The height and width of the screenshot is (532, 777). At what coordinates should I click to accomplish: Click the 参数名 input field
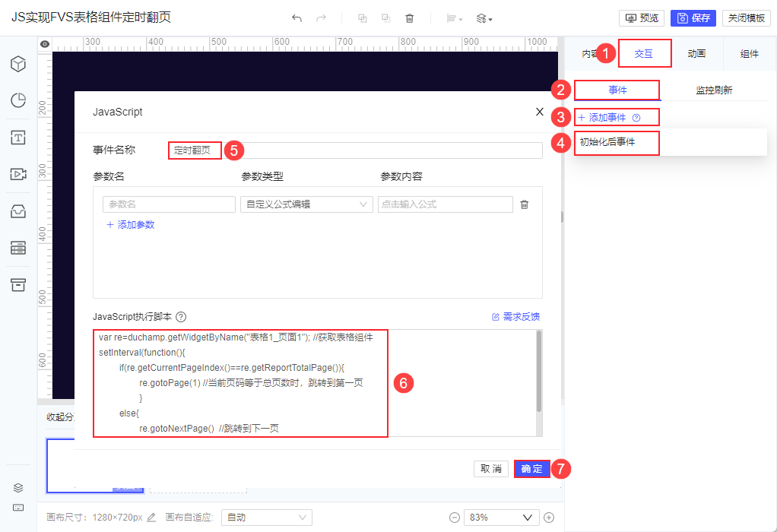click(169, 204)
